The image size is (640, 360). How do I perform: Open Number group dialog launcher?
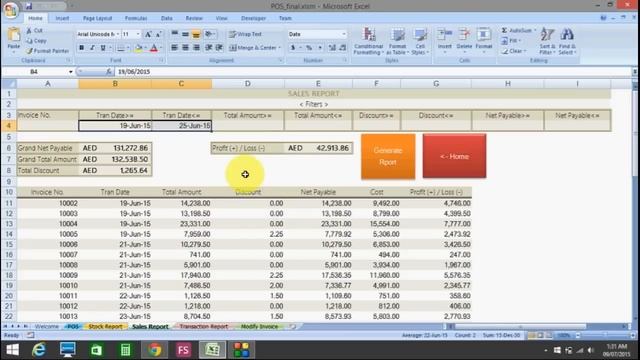[x=345, y=60]
